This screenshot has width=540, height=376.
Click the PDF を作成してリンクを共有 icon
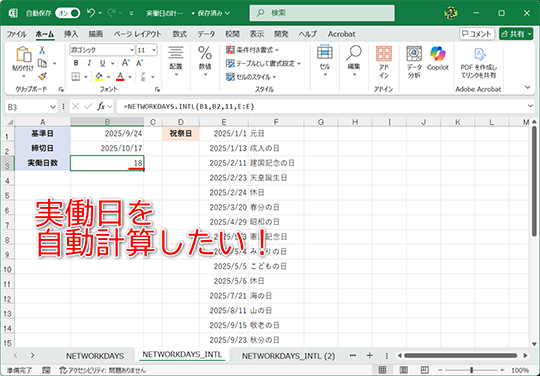point(479,54)
